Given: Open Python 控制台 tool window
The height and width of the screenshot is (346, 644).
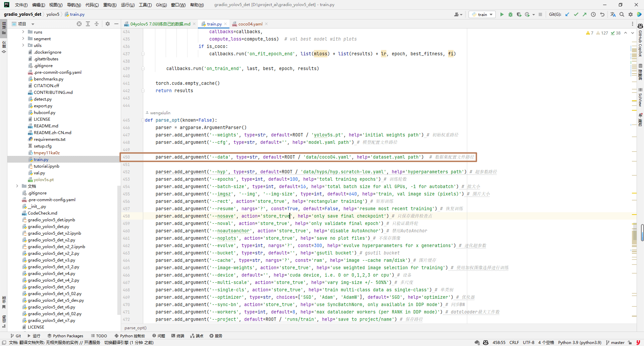Looking at the screenshot, I should [x=129, y=336].
